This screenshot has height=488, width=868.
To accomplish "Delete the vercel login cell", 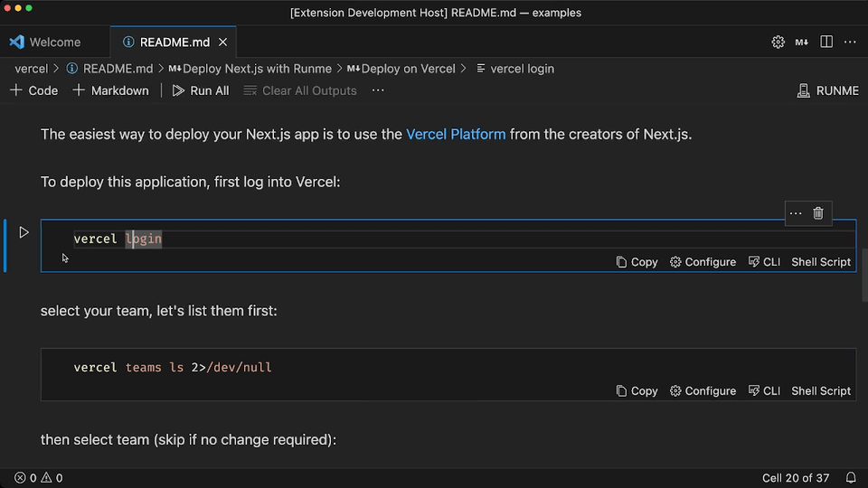I will [818, 213].
